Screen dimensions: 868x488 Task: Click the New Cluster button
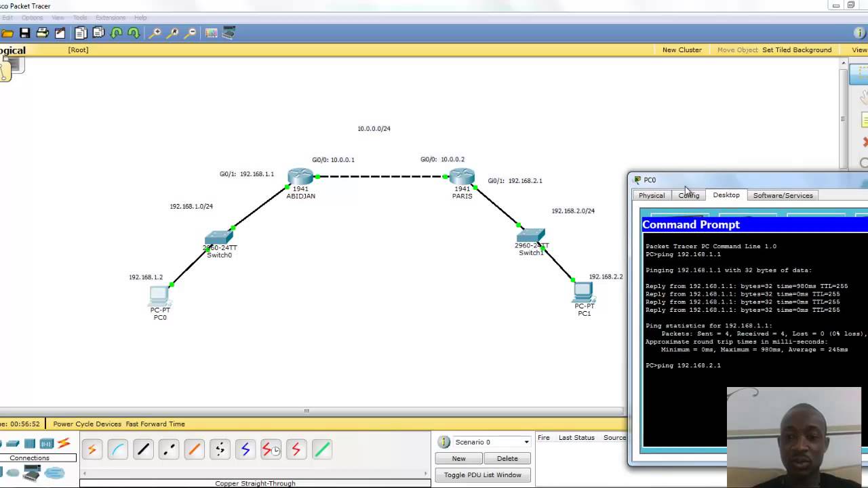[x=682, y=49]
